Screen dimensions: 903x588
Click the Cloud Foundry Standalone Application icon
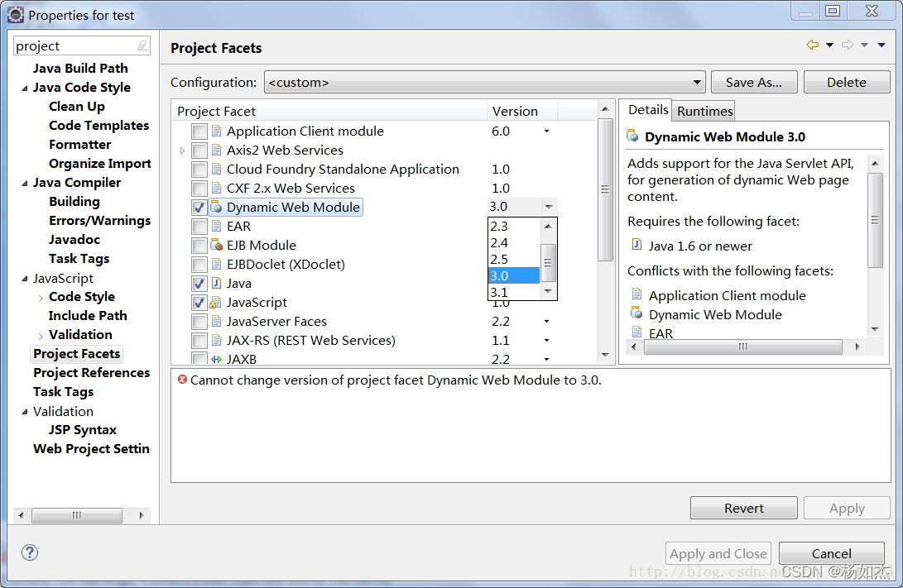pyautogui.click(x=216, y=170)
